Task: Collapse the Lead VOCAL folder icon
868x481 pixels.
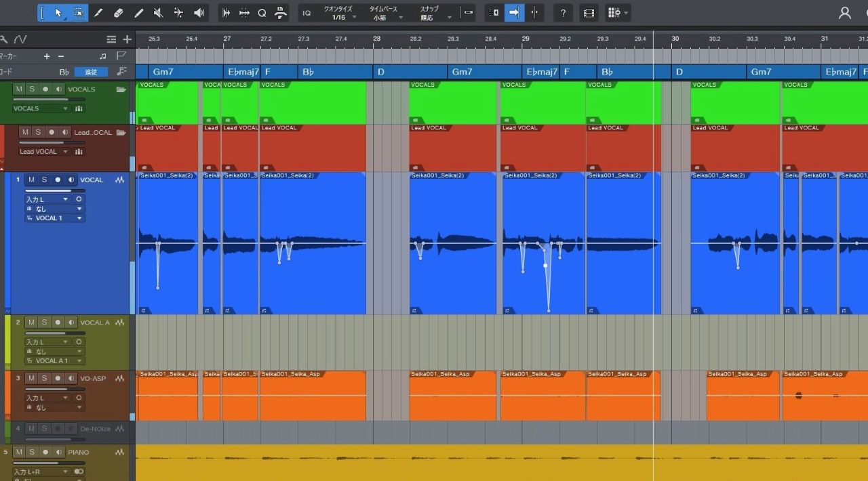Action: coord(121,132)
